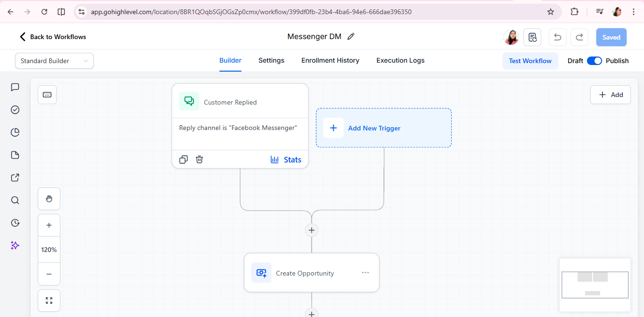View Stats for the Customer Replied trigger
The width and height of the screenshot is (644, 317).
[x=286, y=159]
